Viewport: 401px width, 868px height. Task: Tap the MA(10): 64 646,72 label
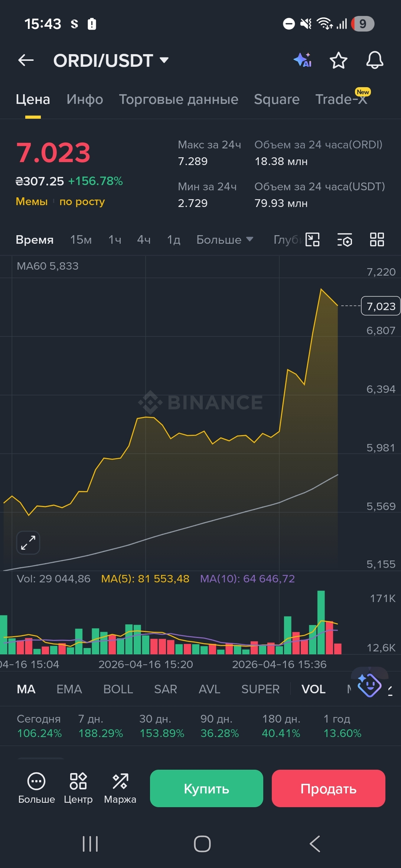click(x=247, y=579)
